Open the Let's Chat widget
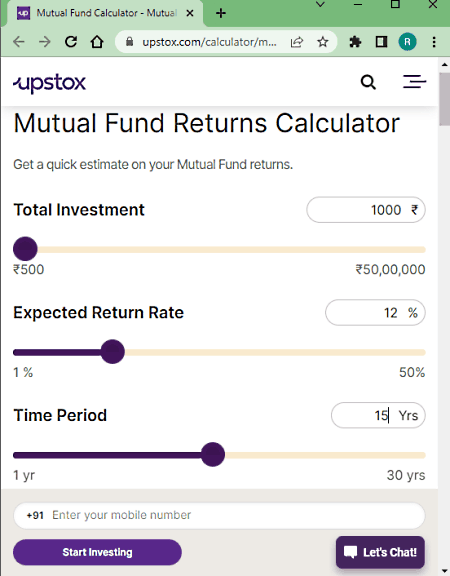The image size is (450, 576). click(x=380, y=552)
